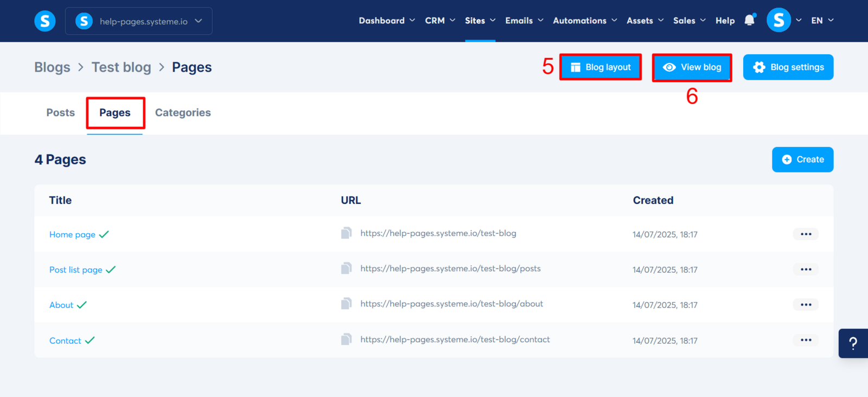Click the 4 Pages heading

60,159
